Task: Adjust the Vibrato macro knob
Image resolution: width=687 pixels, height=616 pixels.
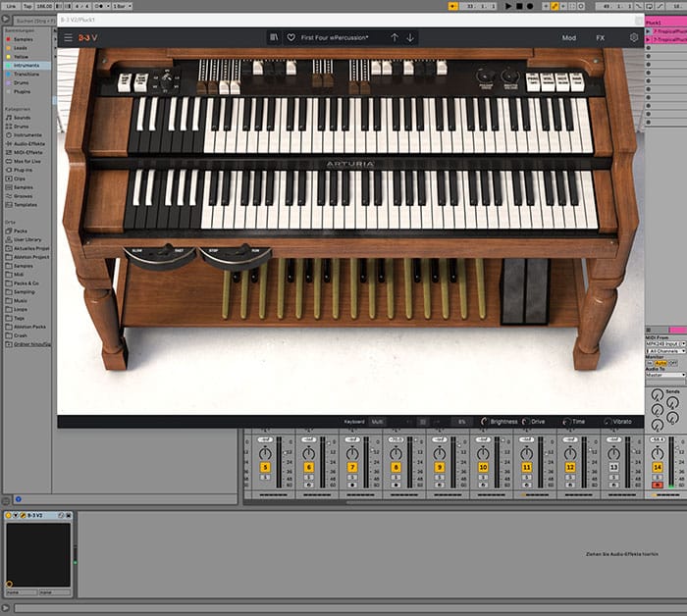Action: point(608,422)
